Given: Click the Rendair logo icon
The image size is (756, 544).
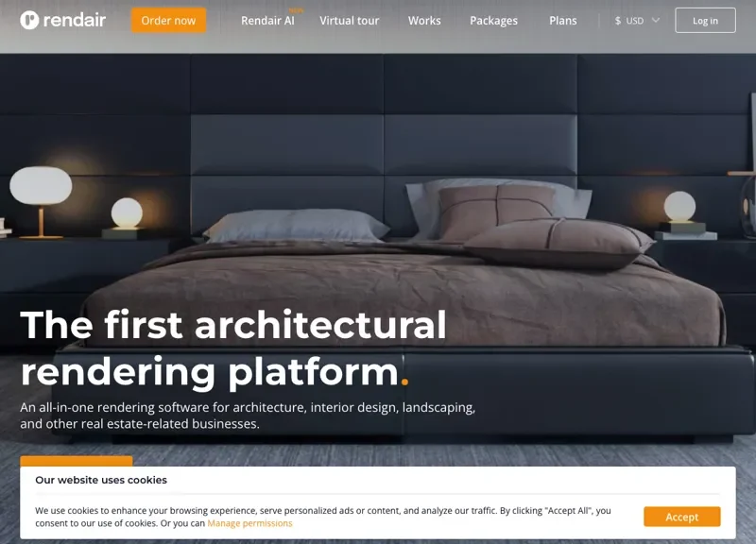Looking at the screenshot, I should (29, 20).
